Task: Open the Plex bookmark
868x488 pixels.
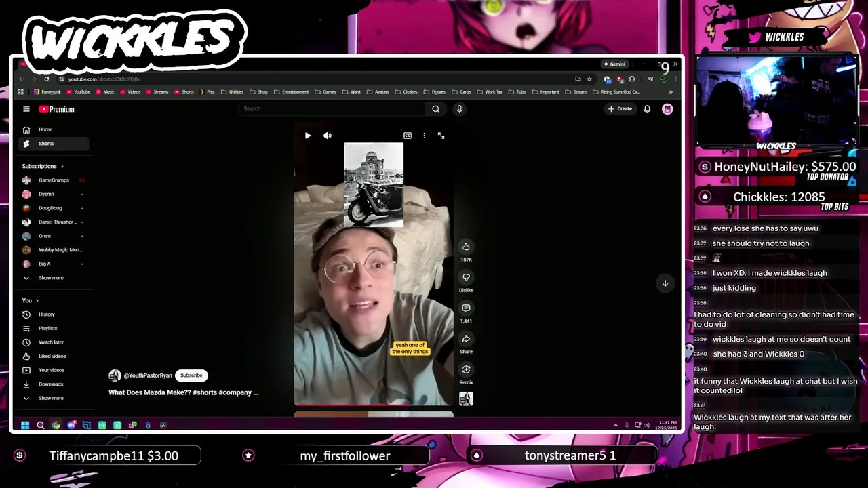Action: [208, 91]
